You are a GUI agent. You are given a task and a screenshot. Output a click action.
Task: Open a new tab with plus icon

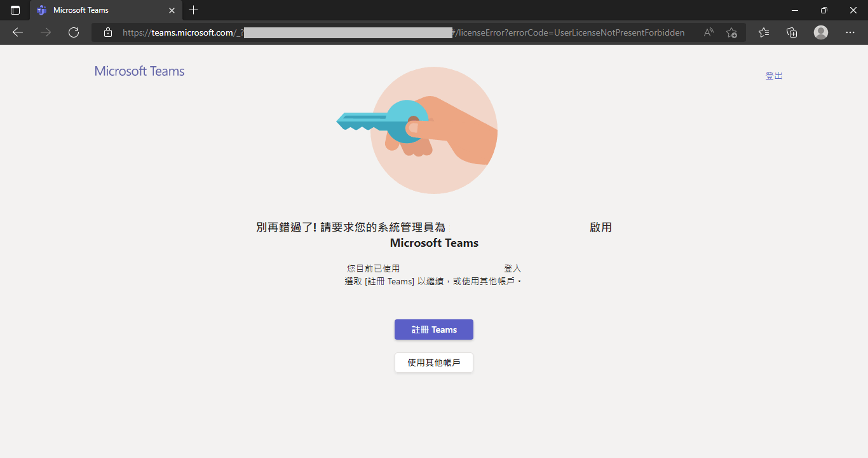[194, 10]
